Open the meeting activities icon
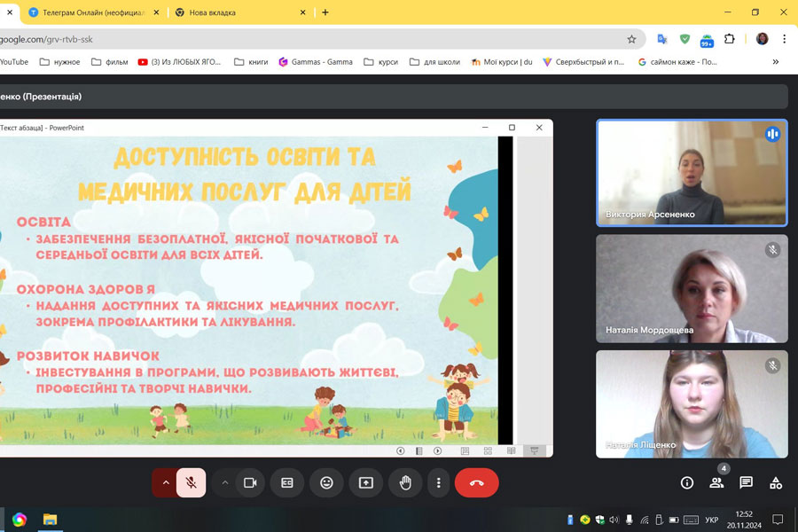 pos(776,482)
